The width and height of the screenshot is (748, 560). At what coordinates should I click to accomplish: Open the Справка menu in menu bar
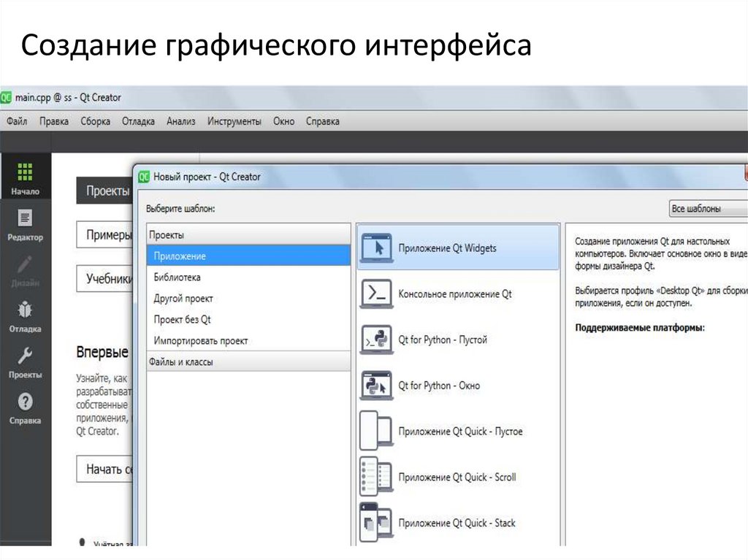tap(322, 121)
